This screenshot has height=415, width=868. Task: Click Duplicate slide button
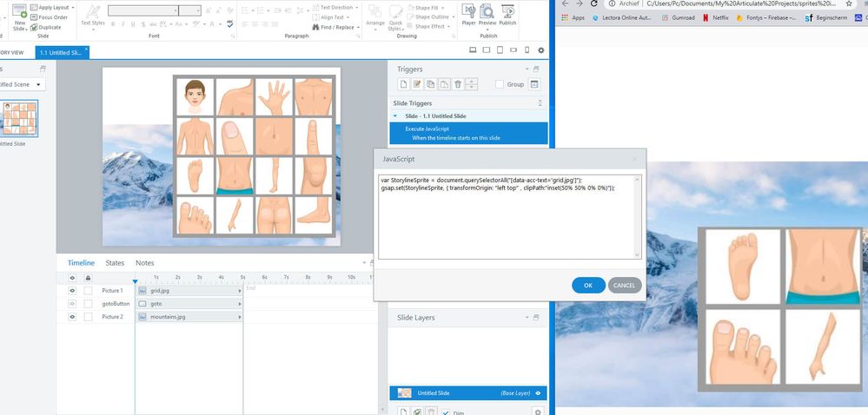[x=46, y=27]
